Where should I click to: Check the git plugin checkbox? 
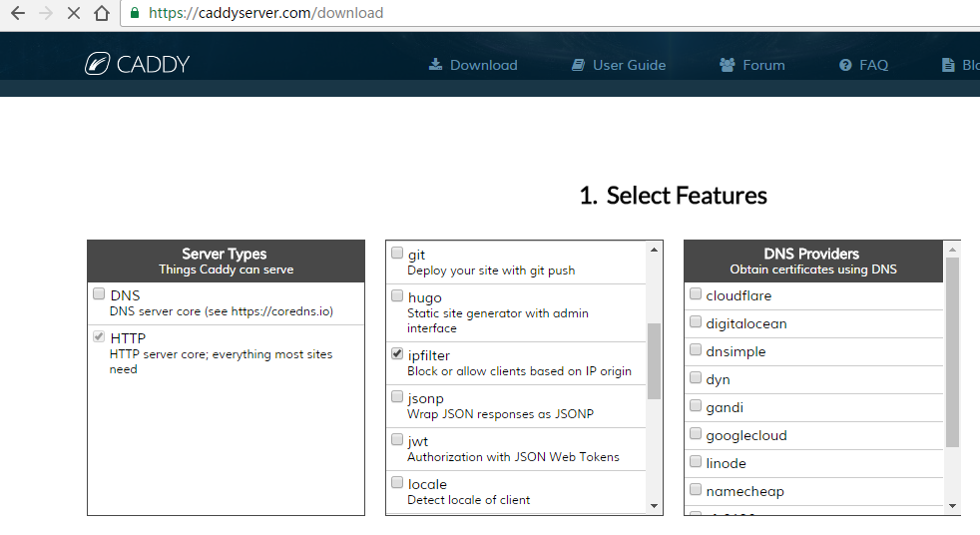point(397,253)
